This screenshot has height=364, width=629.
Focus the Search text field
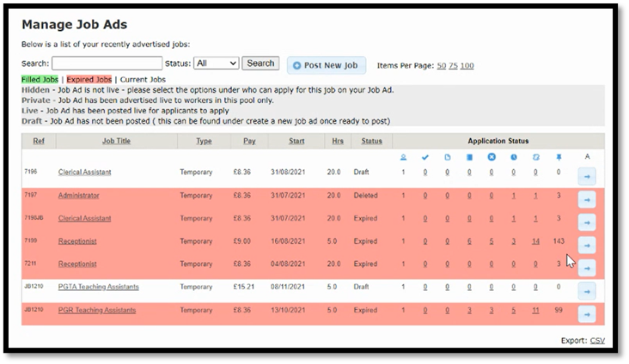click(x=107, y=64)
